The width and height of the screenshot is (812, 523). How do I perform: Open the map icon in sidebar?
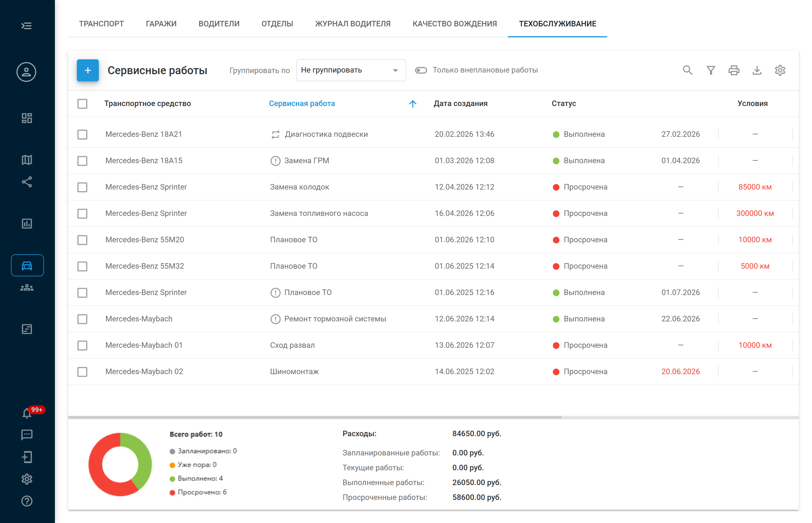pos(27,160)
